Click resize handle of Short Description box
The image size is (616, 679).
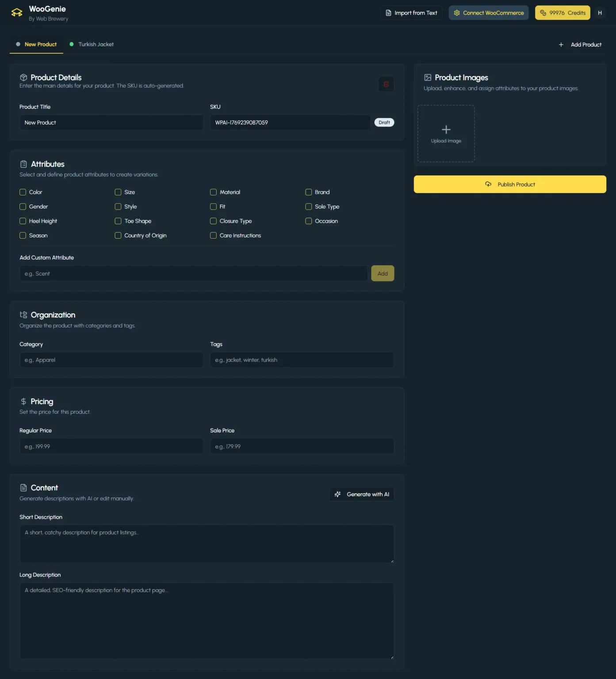pyautogui.click(x=392, y=561)
